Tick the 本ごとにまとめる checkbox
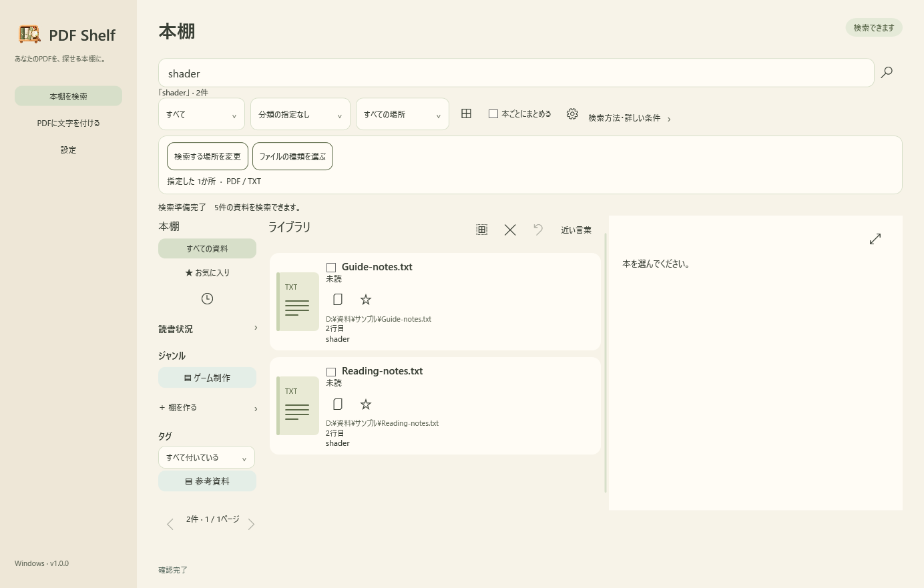The width and height of the screenshot is (924, 588). click(x=493, y=114)
